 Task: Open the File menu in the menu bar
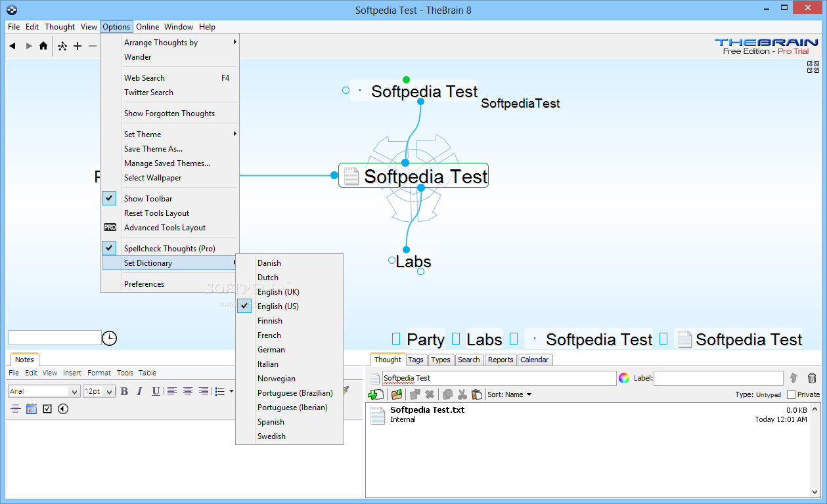14,27
